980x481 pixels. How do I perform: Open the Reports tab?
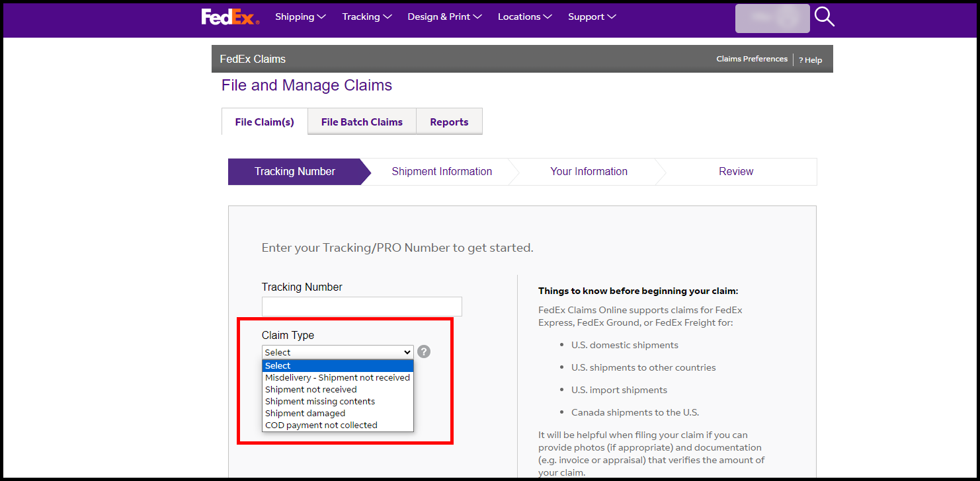click(x=449, y=122)
